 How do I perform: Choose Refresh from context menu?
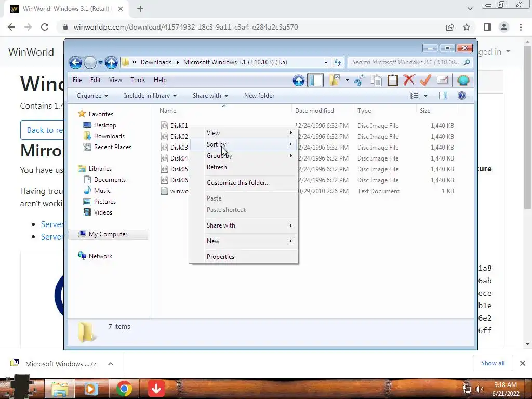(x=244, y=167)
